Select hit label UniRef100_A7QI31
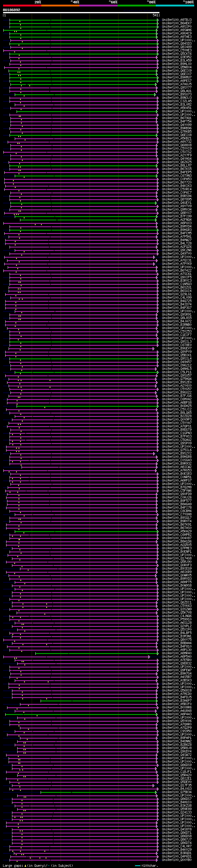Screen dimensions: 197x868 point(177,260)
